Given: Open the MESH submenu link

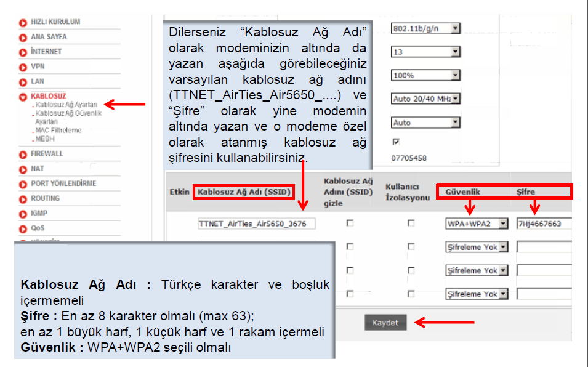Looking at the screenshot, I should click(x=44, y=139).
